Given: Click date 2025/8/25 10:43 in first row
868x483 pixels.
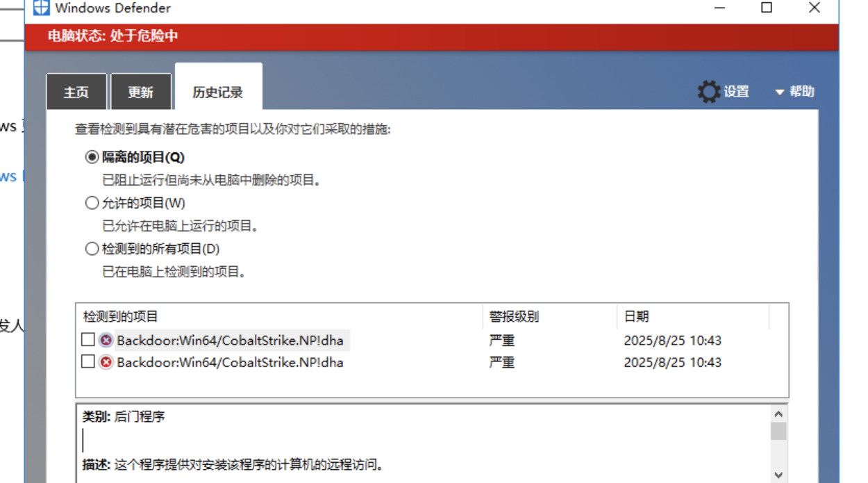Looking at the screenshot, I should [672, 341].
